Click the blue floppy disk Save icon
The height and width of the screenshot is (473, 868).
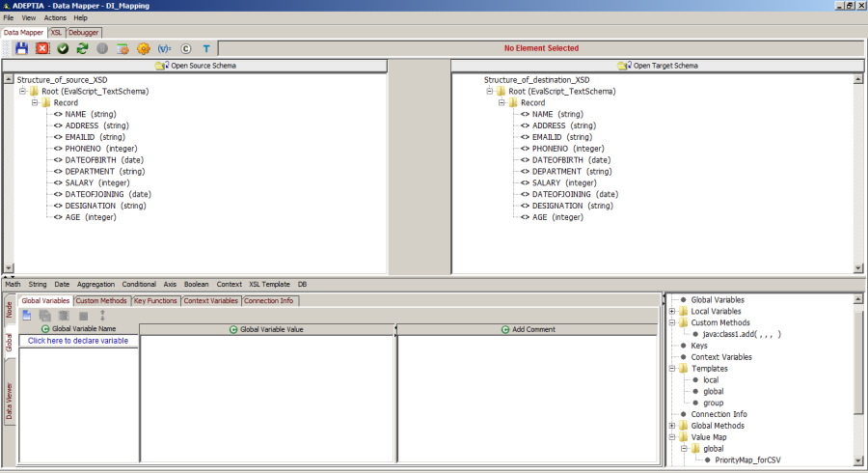(21, 48)
